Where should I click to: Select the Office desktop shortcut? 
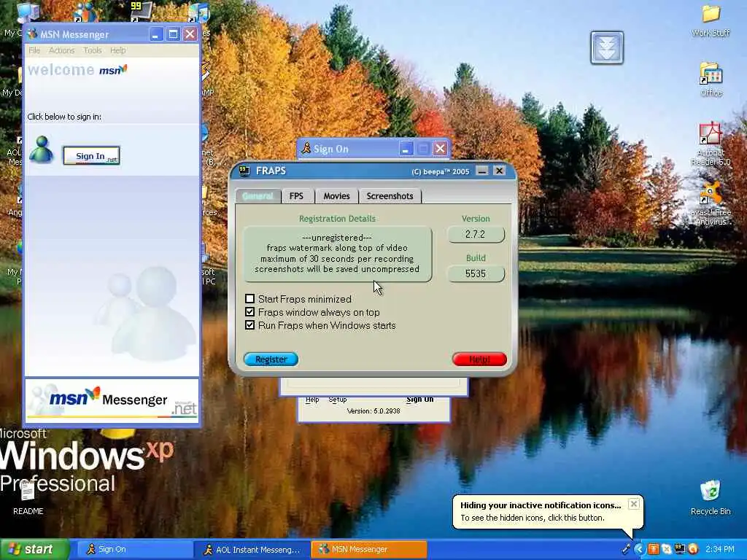(711, 79)
